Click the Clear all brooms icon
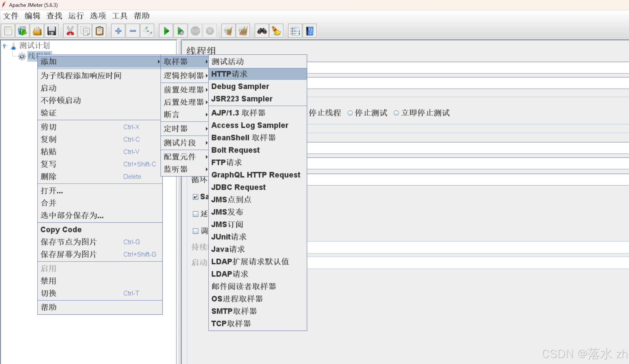Image resolution: width=629 pixels, height=364 pixels. click(243, 31)
